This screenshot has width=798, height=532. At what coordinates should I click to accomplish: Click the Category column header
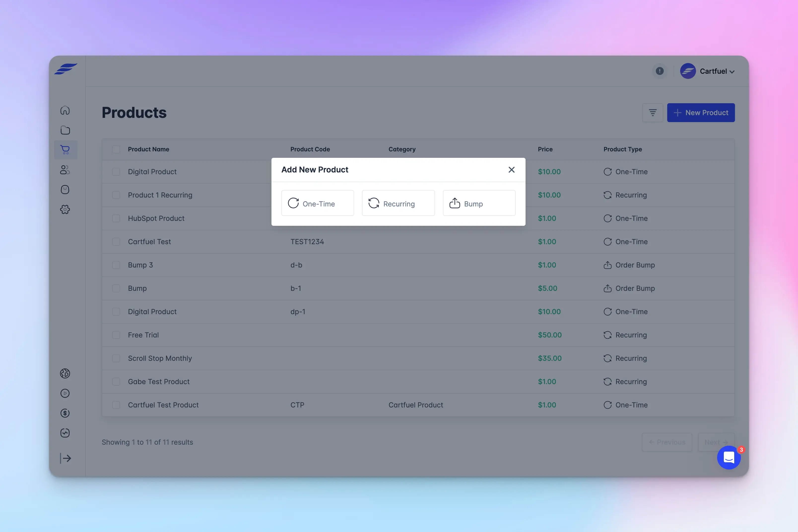pos(402,149)
